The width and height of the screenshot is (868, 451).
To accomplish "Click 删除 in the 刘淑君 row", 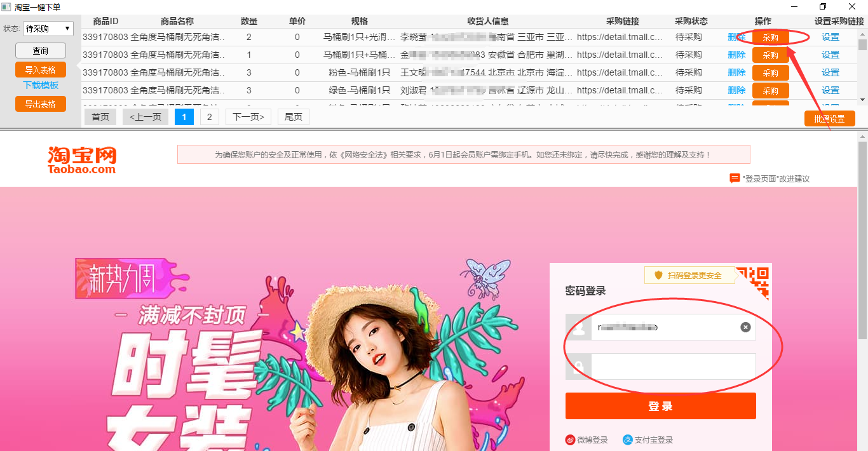I will tap(736, 91).
